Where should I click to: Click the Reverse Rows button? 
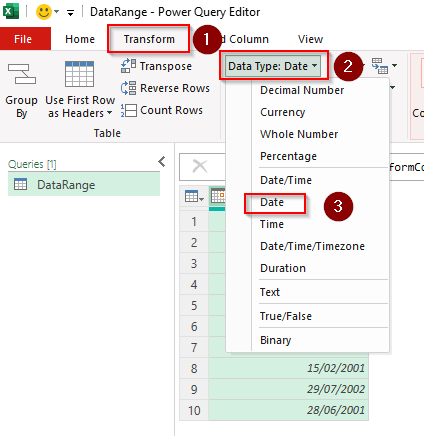pyautogui.click(x=165, y=88)
